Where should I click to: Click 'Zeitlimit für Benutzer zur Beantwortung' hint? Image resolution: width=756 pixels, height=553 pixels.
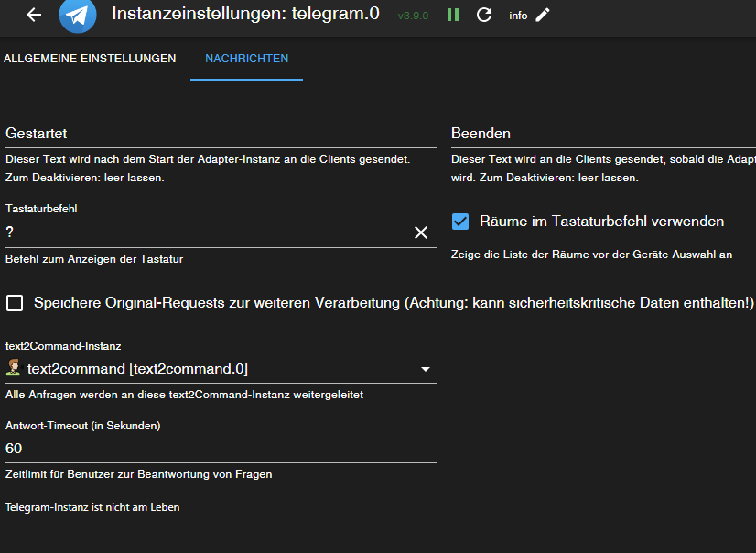(139, 474)
